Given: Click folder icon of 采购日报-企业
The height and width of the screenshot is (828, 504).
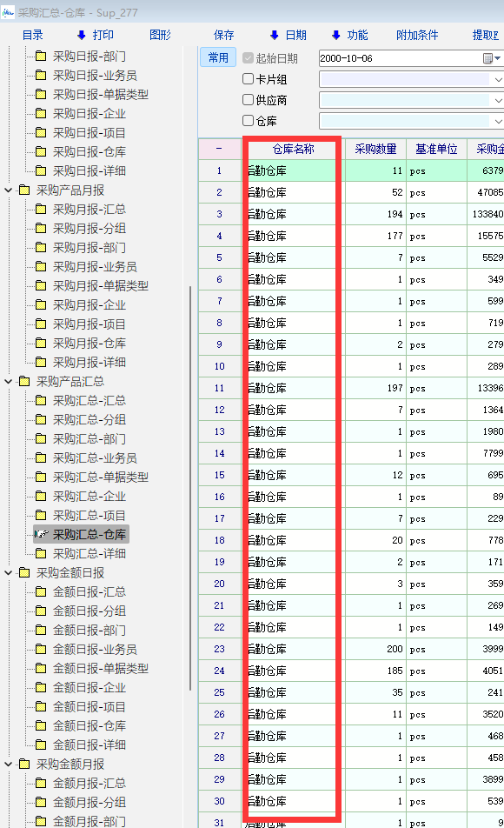Looking at the screenshot, I should (41, 113).
